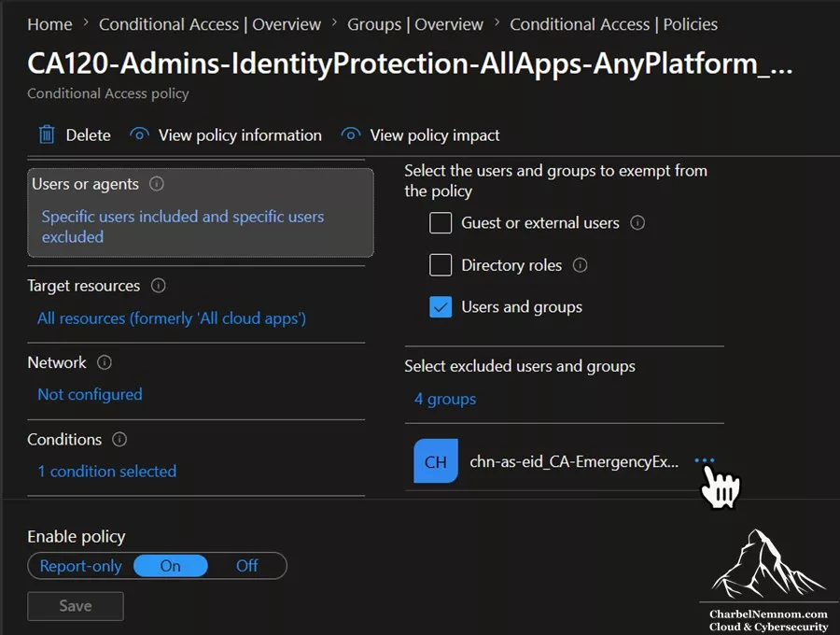The width and height of the screenshot is (840, 635).
Task: Set Enable policy to On
Action: coord(171,566)
